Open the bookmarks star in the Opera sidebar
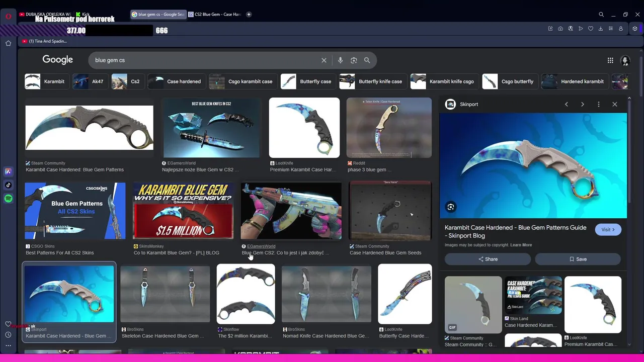Image resolution: width=644 pixels, height=362 pixels. (x=9, y=43)
